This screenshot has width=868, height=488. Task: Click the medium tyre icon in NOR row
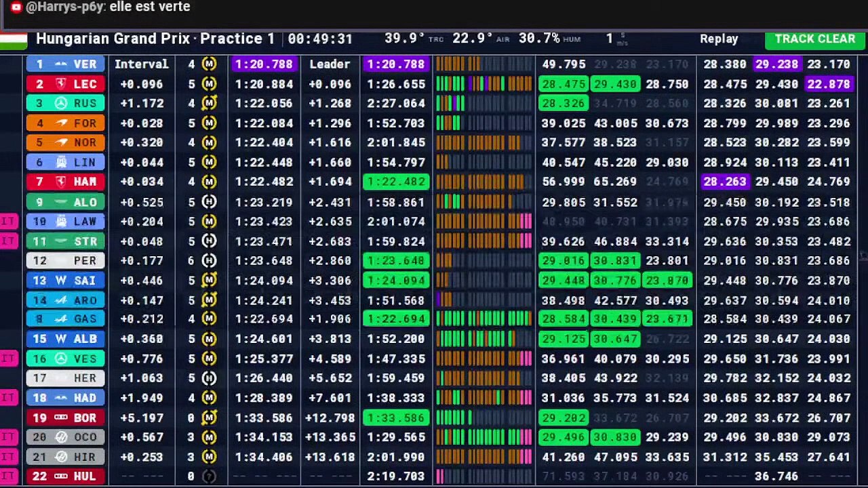coord(209,143)
